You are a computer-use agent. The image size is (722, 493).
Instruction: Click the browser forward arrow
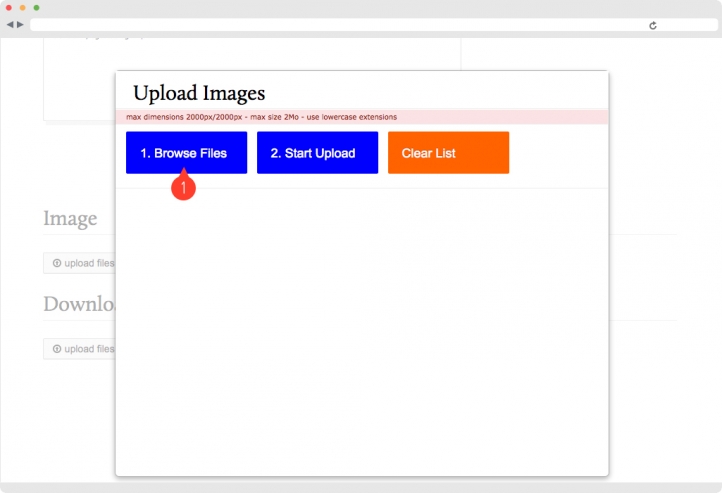[20, 24]
